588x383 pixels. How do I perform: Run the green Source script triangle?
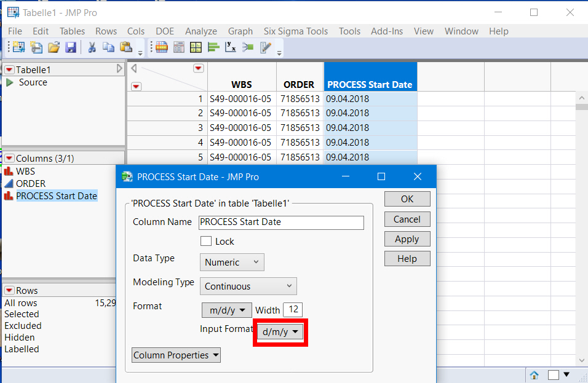(10, 82)
